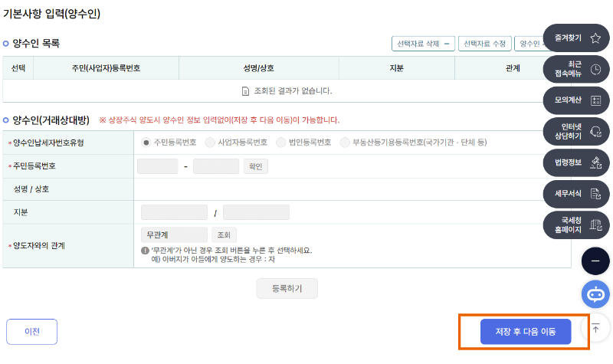Screen dimensions: 613x364
Task: Click the 조회 button for relationship lookup
Action: [224, 235]
